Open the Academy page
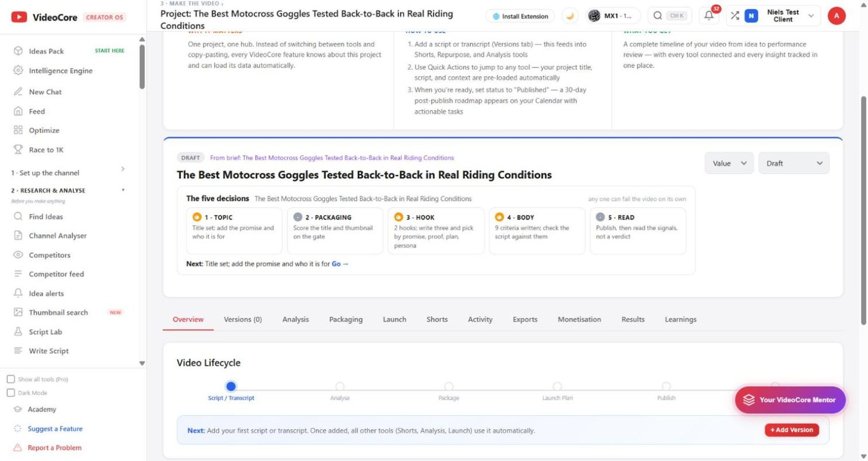Screen dimensions: 868x461 pyautogui.click(x=42, y=409)
